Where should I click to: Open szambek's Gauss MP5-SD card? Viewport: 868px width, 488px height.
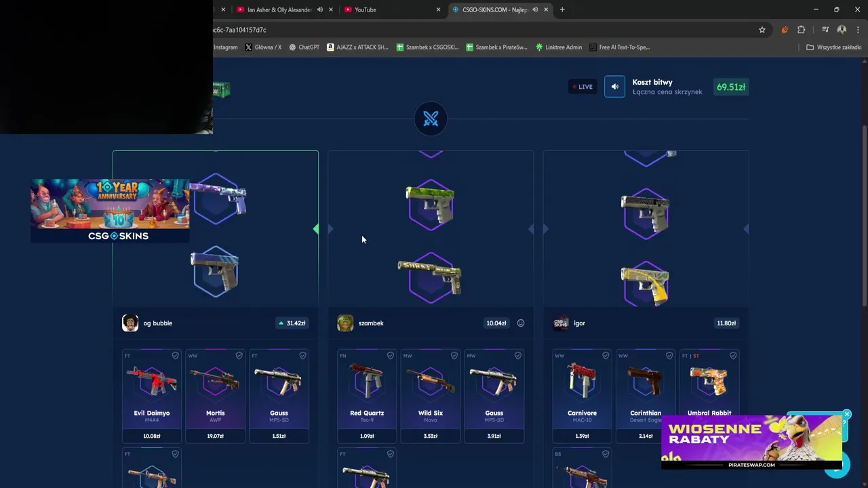(494, 396)
